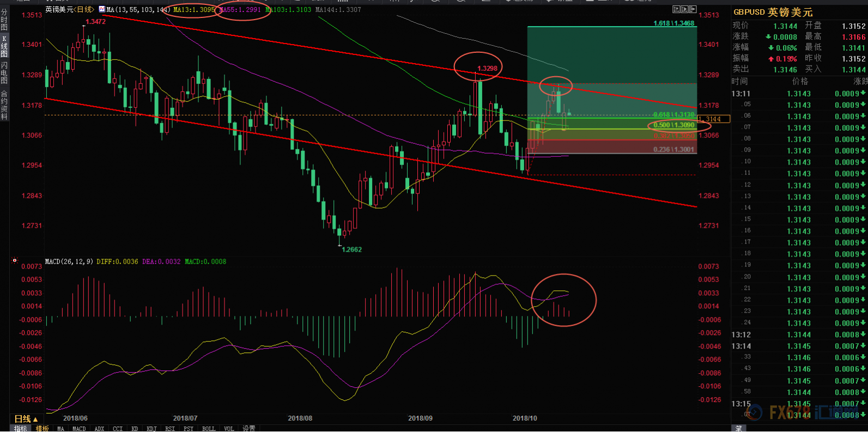Apply the RSI indicator
The height and width of the screenshot is (432, 868).
[x=170, y=428]
